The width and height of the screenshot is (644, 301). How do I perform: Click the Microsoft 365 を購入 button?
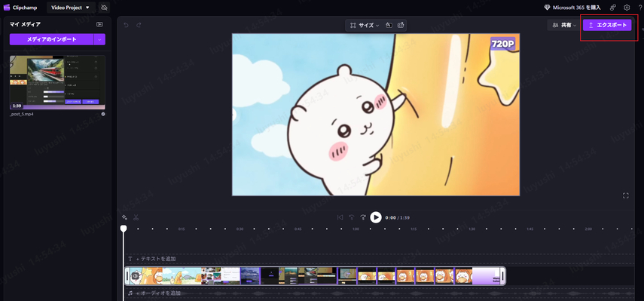click(x=572, y=8)
